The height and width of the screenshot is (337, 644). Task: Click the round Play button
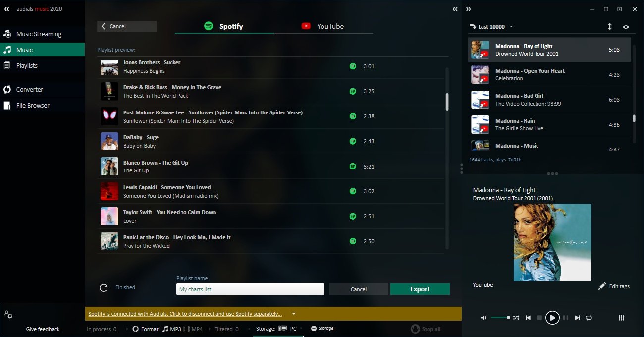coord(552,318)
